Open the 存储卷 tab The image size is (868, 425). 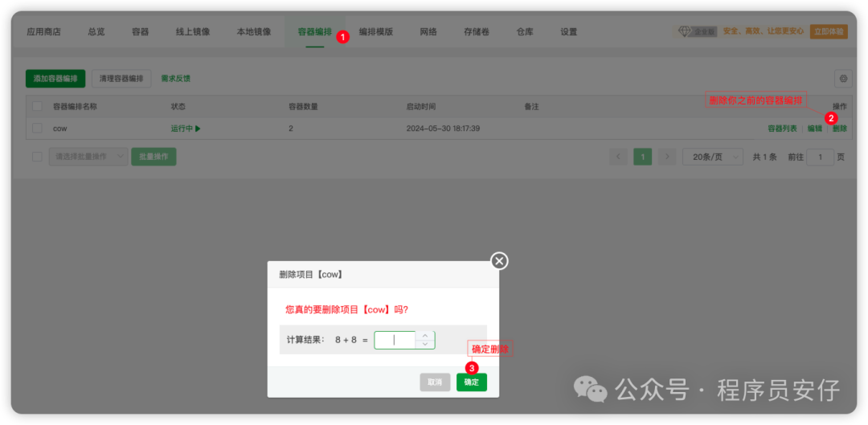[x=477, y=31]
